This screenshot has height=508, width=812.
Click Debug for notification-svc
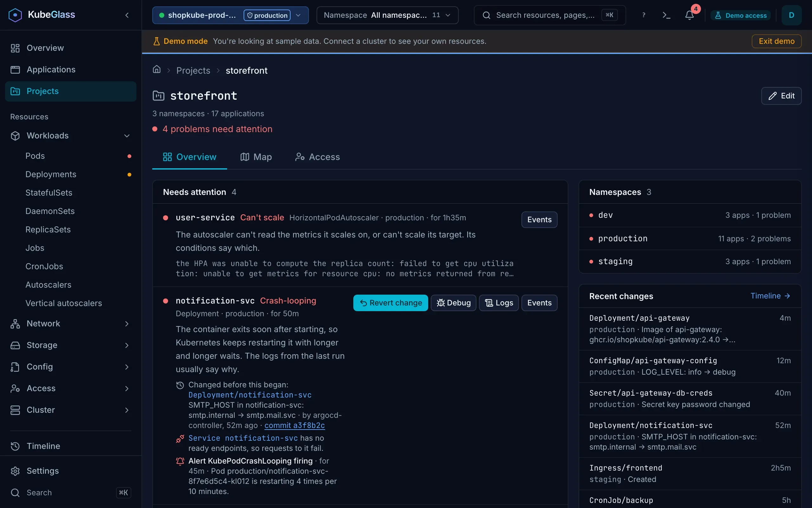pos(453,303)
